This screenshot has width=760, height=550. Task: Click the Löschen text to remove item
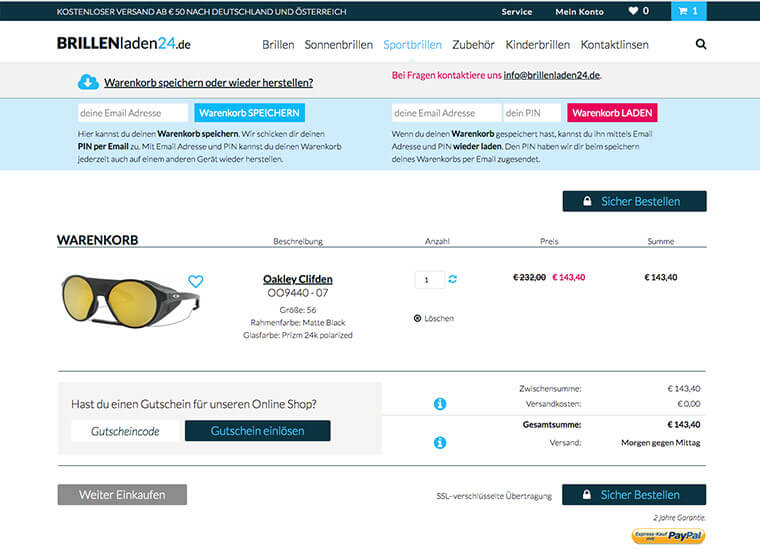tap(439, 318)
